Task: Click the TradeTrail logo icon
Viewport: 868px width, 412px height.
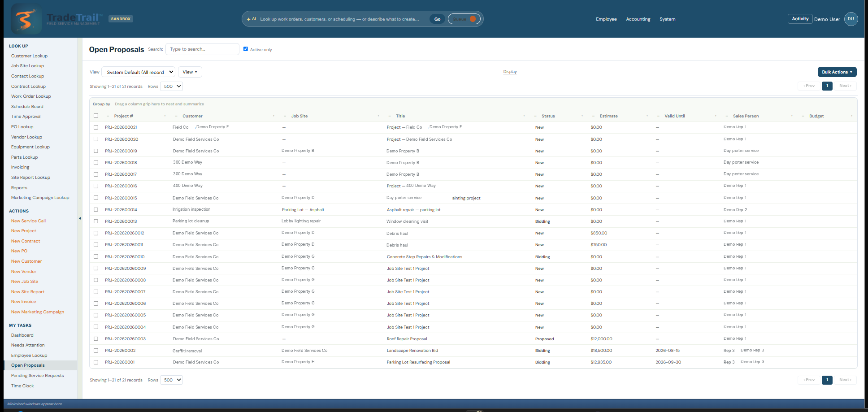Action: [26, 19]
